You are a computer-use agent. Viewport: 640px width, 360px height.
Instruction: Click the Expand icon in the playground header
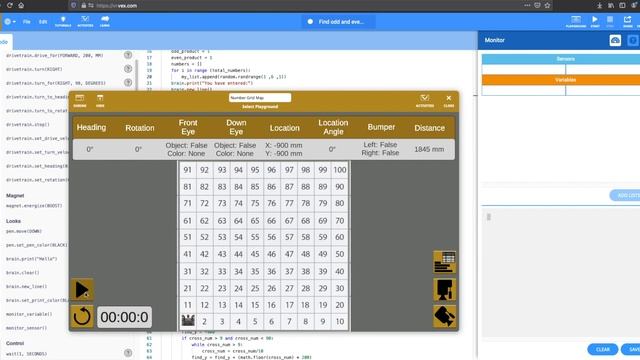click(x=80, y=100)
